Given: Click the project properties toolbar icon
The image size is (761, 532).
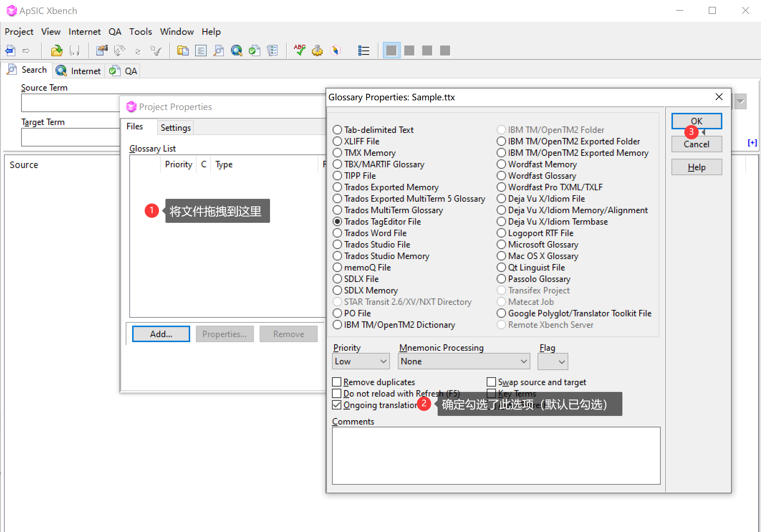Looking at the screenshot, I should pos(102,51).
